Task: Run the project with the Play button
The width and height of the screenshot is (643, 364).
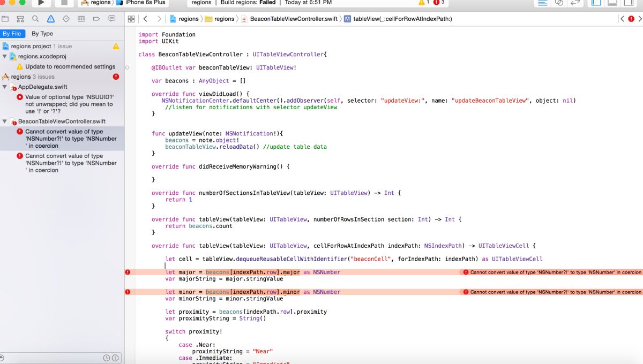Action: (x=41, y=3)
